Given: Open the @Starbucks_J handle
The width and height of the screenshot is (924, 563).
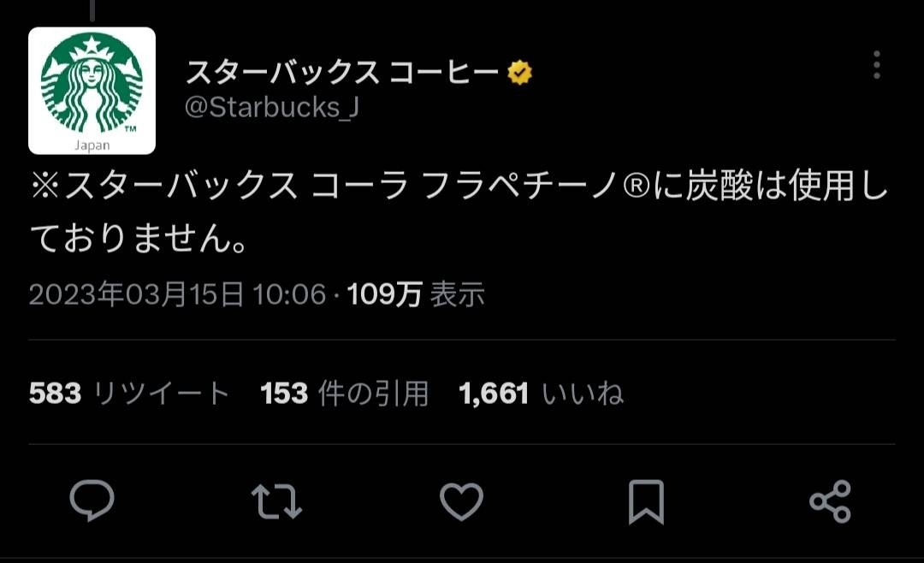Looking at the screenshot, I should pos(272,108).
